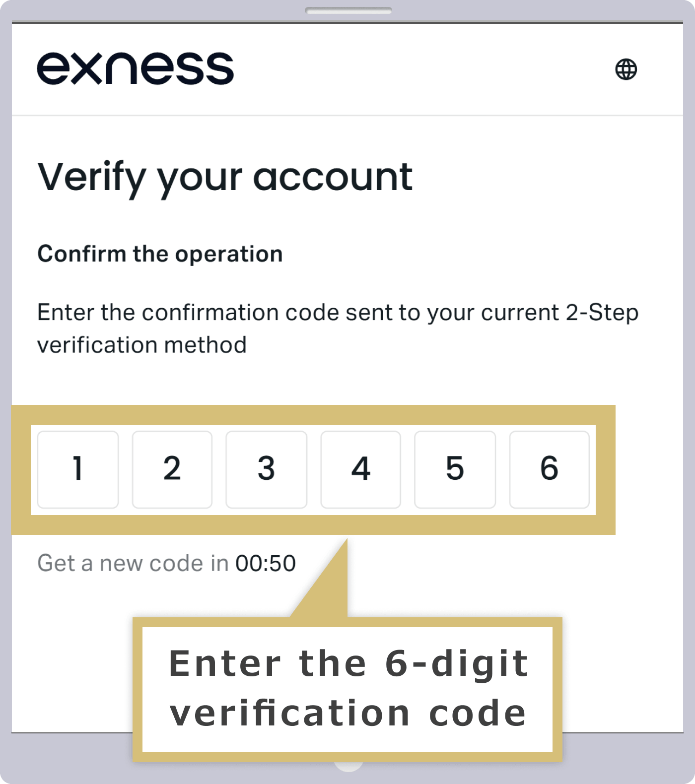Click the verification method text line
The width and height of the screenshot is (695, 784).
pyautogui.click(x=142, y=345)
